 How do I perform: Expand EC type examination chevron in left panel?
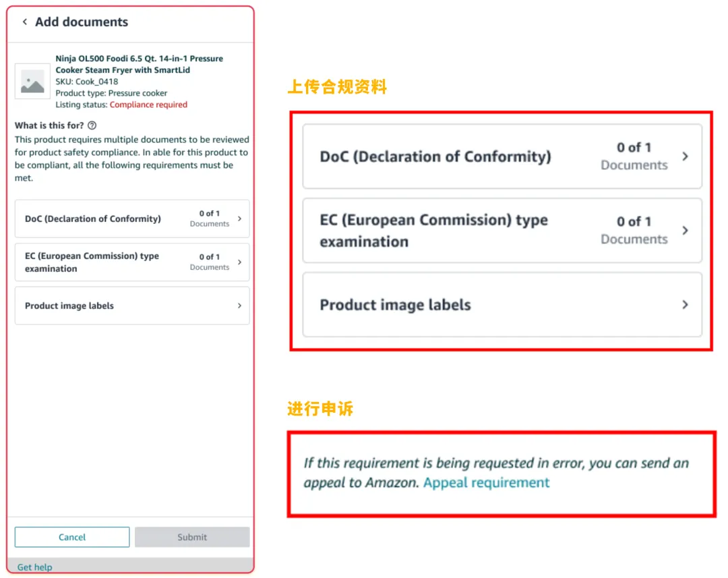click(239, 262)
